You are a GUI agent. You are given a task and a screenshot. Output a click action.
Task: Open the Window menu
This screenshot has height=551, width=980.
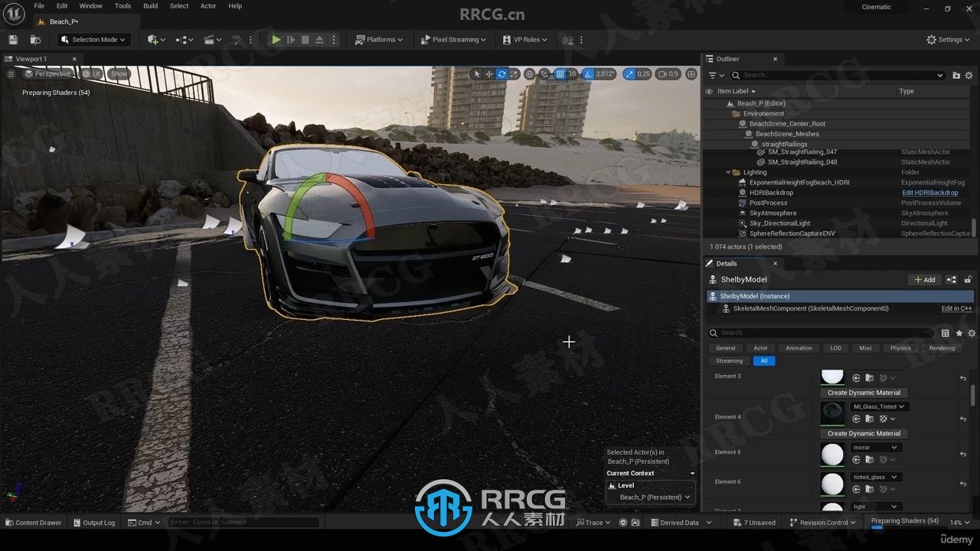[90, 6]
